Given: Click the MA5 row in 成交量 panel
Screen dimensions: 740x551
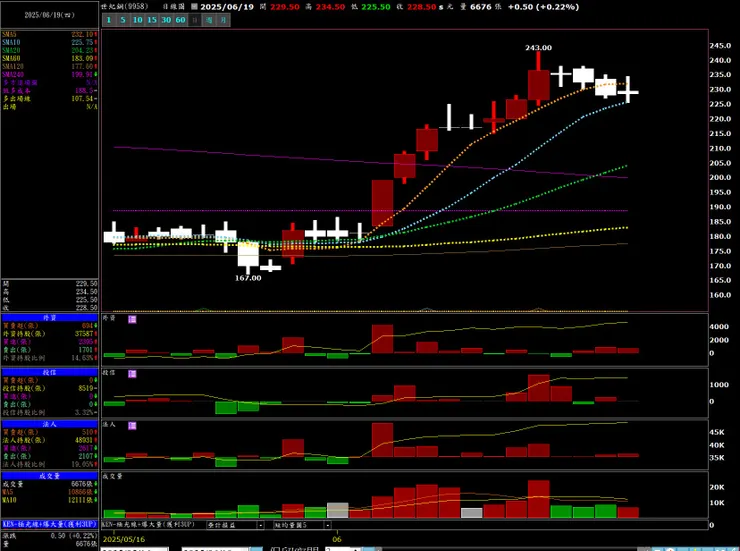Looking at the screenshot, I should [x=50, y=492].
